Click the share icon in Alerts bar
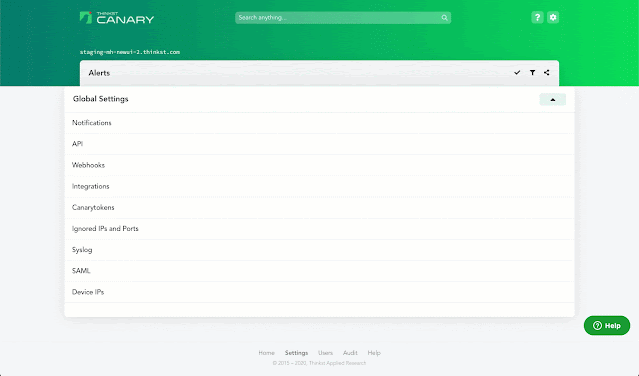This screenshot has height=376, width=639. (x=546, y=73)
